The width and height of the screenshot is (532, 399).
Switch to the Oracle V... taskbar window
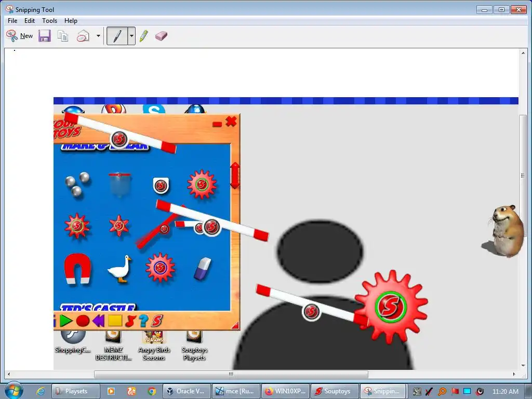click(187, 391)
